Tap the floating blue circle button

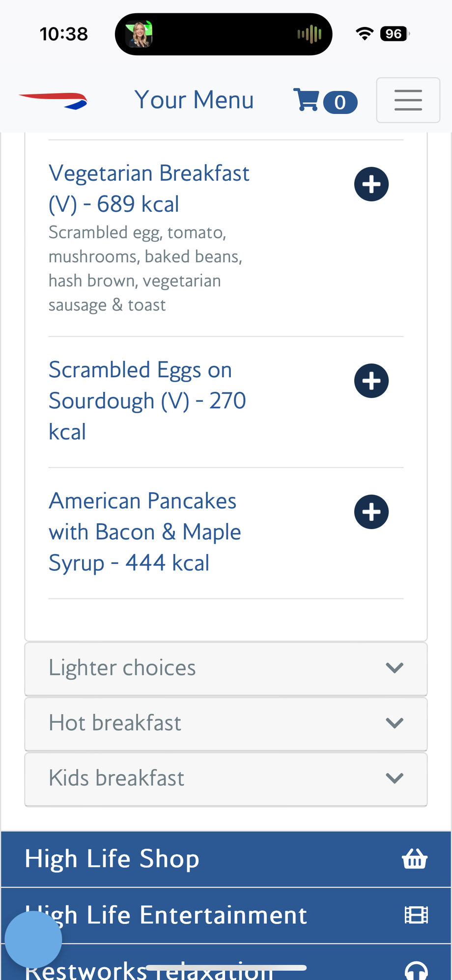point(33,940)
